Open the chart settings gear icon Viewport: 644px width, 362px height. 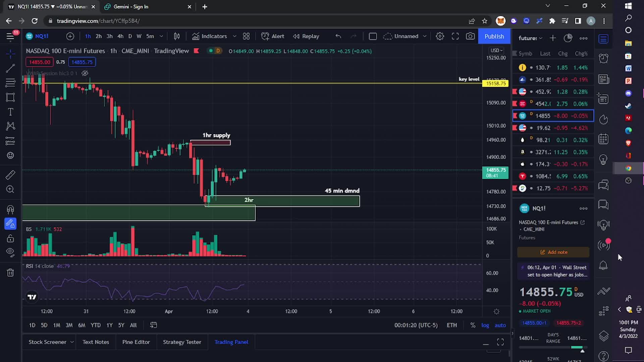(x=440, y=36)
